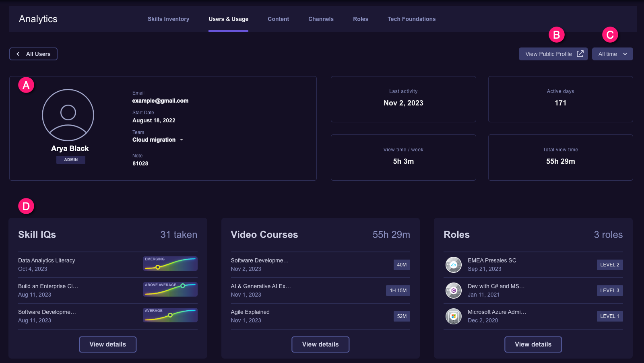Open the Microsoft Azure Admi… role

point(533,316)
